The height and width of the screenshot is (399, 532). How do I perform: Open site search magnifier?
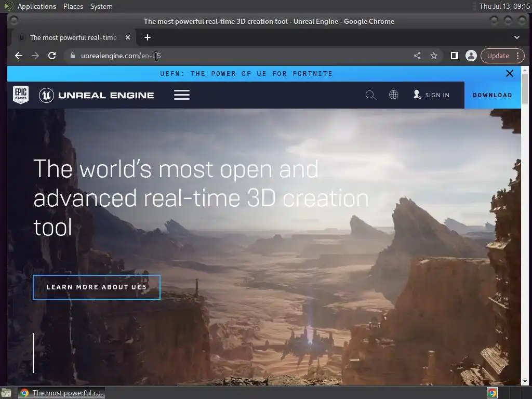click(x=370, y=95)
